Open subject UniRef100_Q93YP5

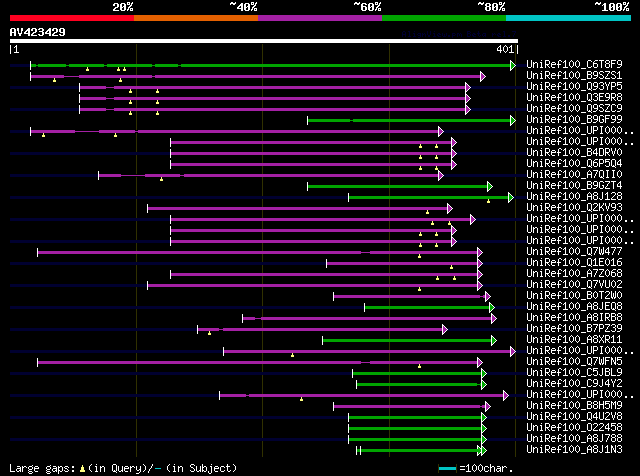pyautogui.click(x=574, y=86)
